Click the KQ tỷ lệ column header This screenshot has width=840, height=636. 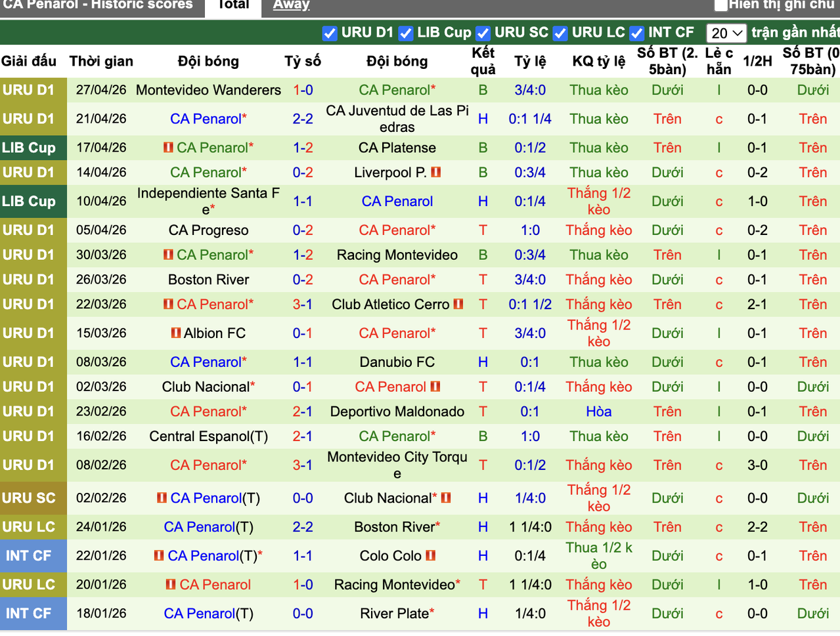click(x=599, y=62)
